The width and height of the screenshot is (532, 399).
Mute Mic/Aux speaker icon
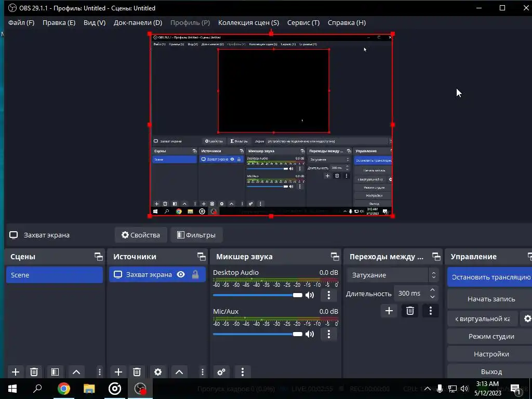(x=310, y=334)
